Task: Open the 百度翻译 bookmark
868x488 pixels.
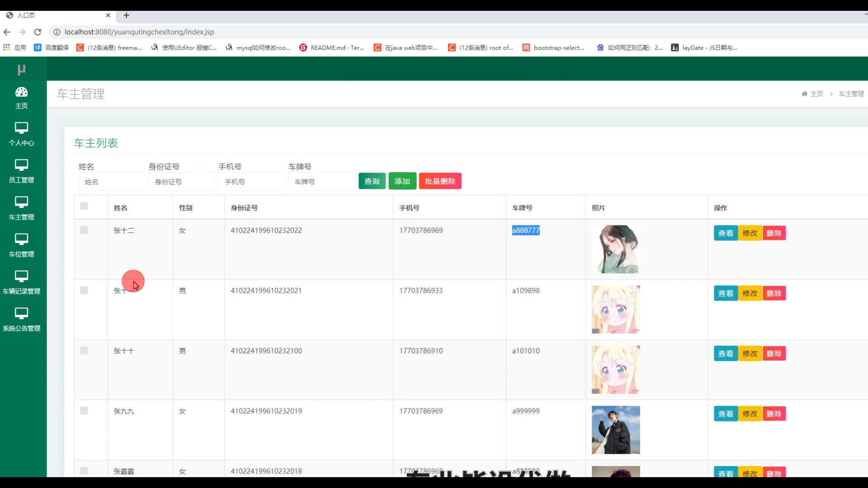Action: (52, 47)
